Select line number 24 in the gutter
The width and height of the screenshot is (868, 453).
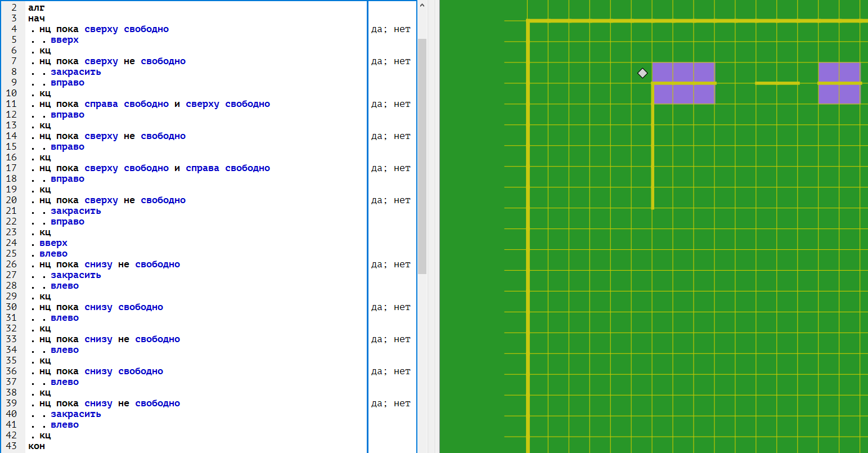(x=11, y=243)
